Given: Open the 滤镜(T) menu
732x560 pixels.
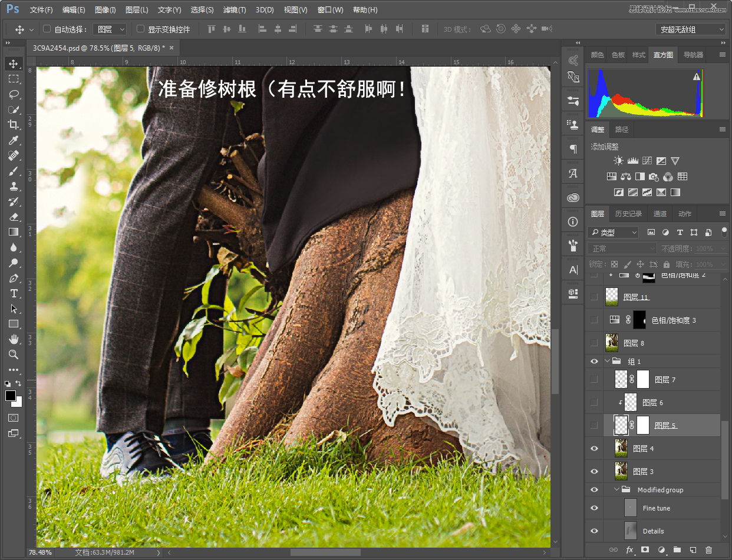Looking at the screenshot, I should tap(235, 10).
